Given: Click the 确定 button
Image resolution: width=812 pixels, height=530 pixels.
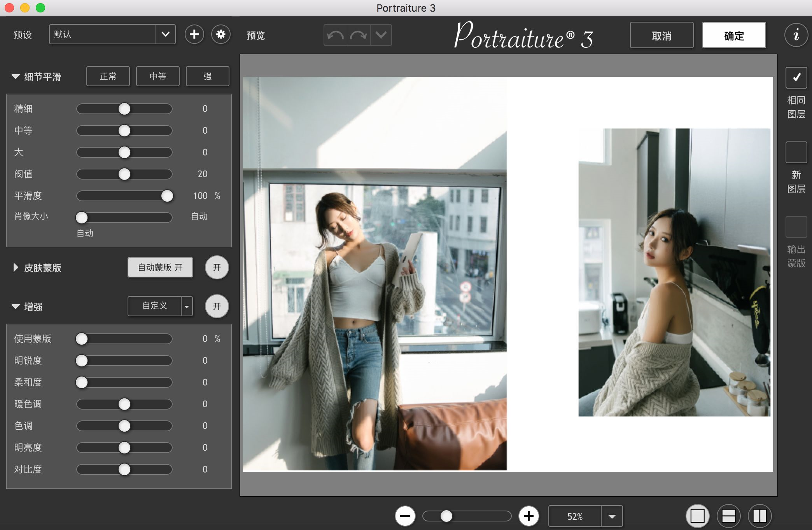Looking at the screenshot, I should (734, 35).
